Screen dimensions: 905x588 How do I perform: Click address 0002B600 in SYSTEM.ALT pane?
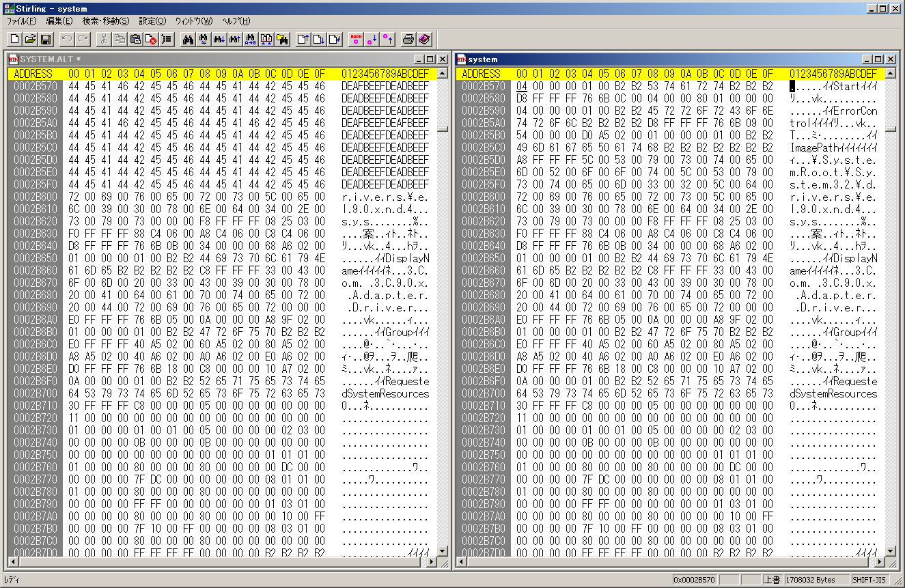click(x=36, y=197)
